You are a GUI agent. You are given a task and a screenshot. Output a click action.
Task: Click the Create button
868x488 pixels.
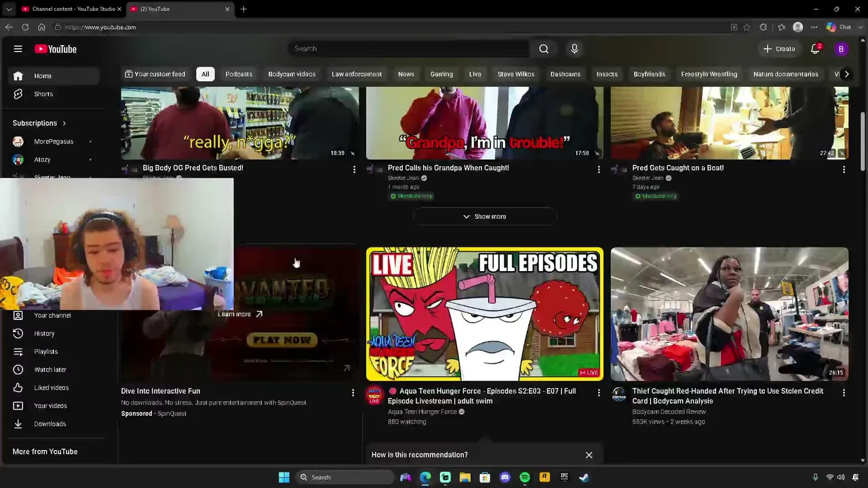pos(779,49)
